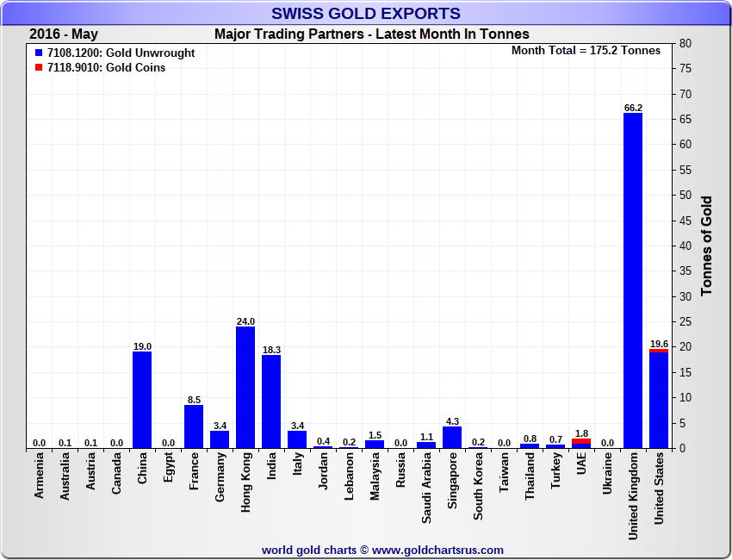Click the '0.7' value above Turkey
The image size is (732, 560).
pyautogui.click(x=555, y=439)
